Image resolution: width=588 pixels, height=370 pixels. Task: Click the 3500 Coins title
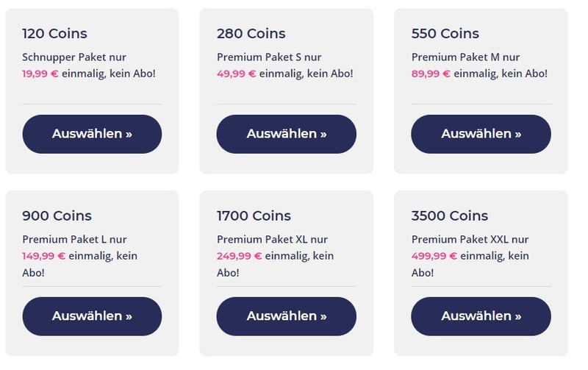(450, 216)
